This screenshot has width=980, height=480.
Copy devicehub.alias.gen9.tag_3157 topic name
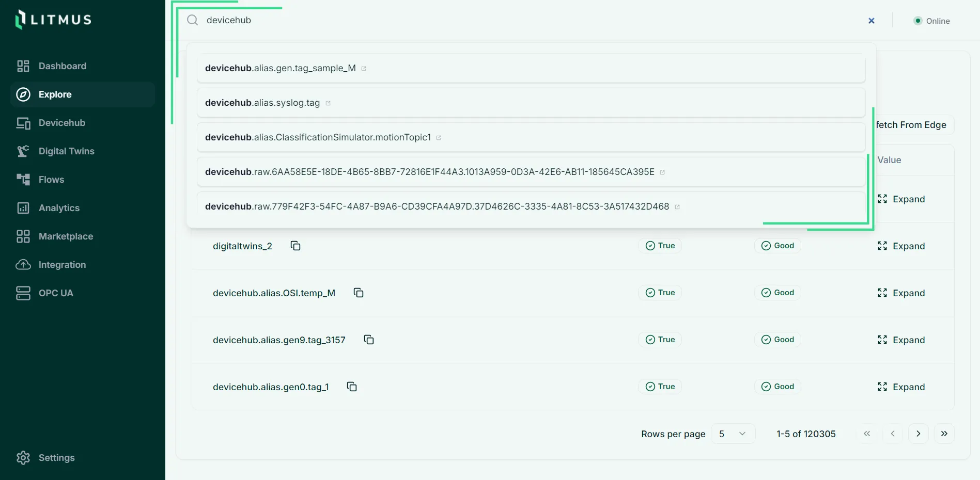click(369, 340)
